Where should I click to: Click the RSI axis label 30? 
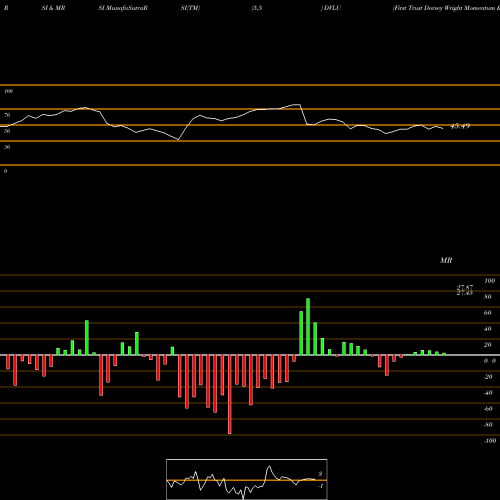(7, 147)
